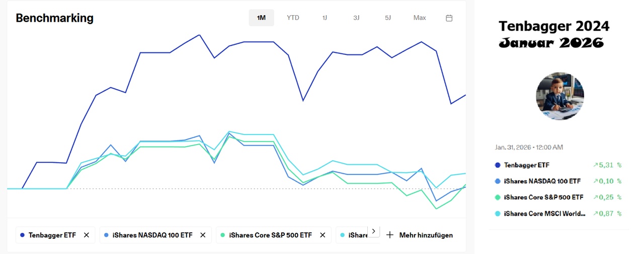Screen dimensions: 644x254
Task: Switch chart to 3J range
Action: pyautogui.click(x=356, y=18)
